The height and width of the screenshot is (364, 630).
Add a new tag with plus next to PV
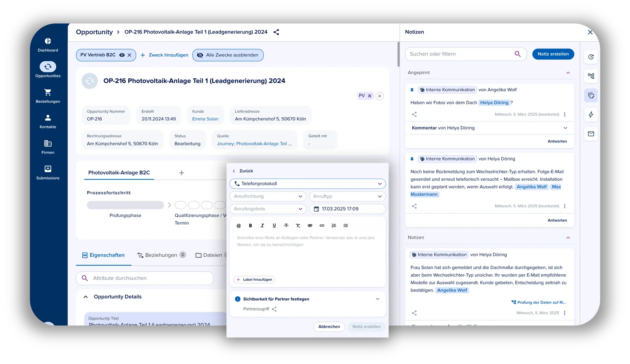pyautogui.click(x=380, y=96)
